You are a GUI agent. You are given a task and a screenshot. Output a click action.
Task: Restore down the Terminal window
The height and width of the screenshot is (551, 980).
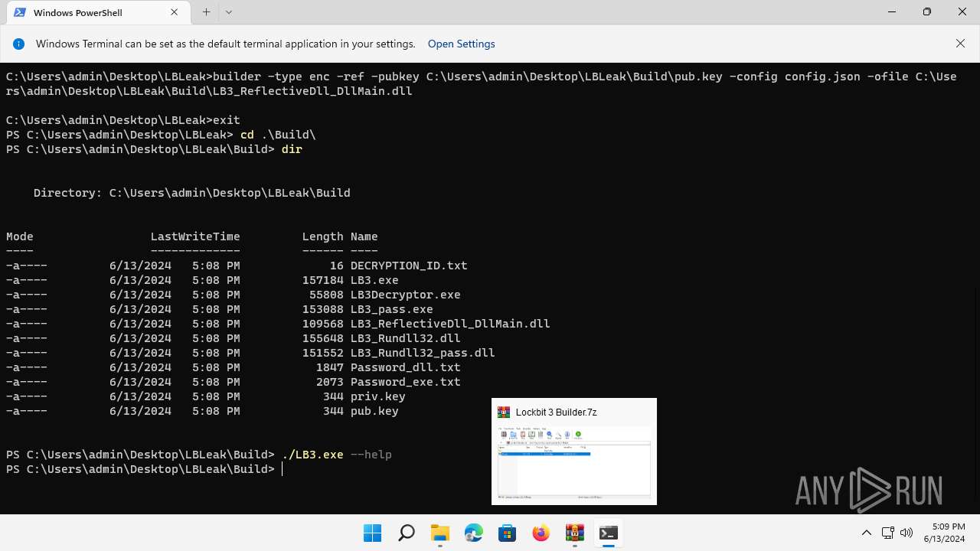[x=927, y=12]
